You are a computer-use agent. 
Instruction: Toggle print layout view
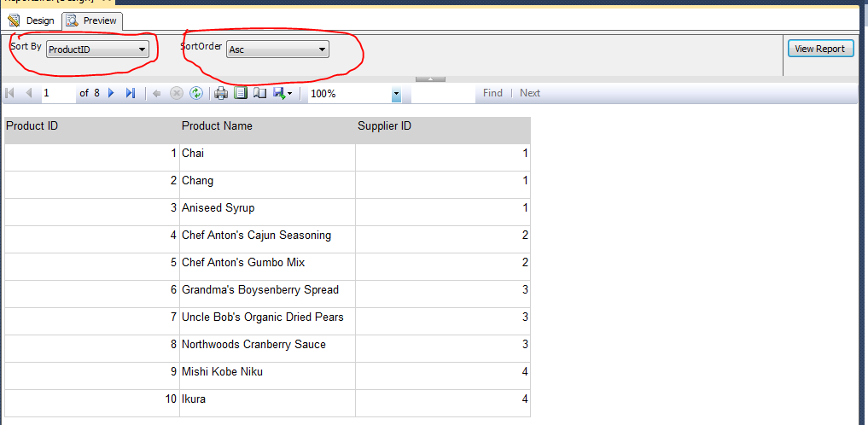pyautogui.click(x=240, y=94)
